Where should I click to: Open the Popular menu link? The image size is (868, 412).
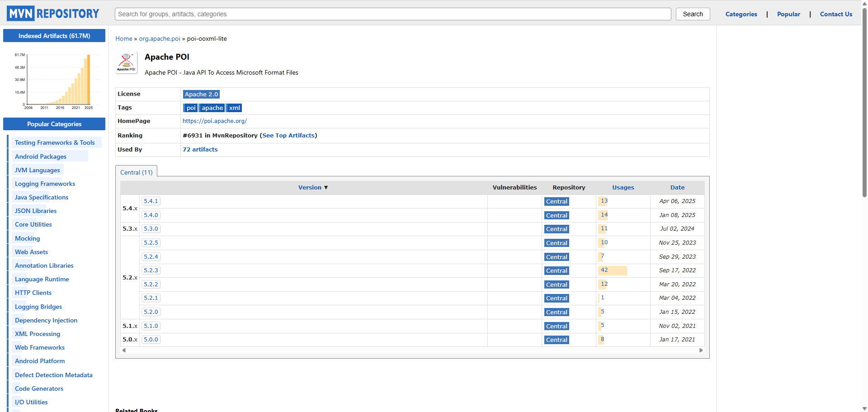point(788,14)
